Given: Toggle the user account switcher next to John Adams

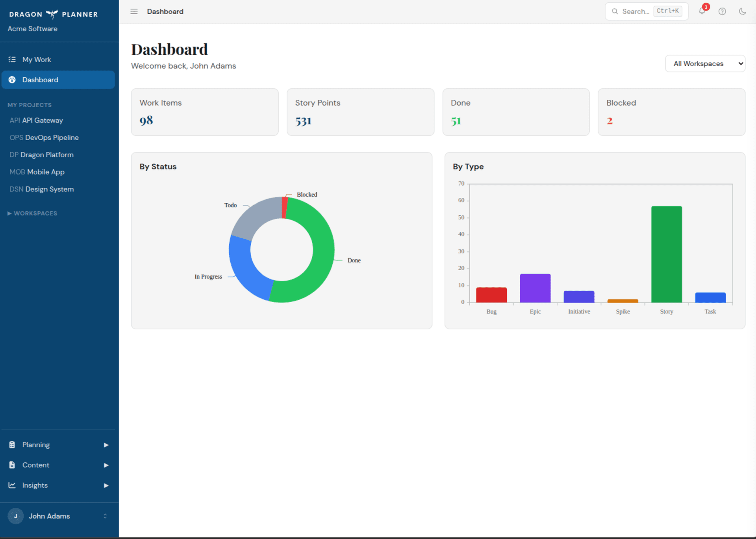Looking at the screenshot, I should pos(105,516).
